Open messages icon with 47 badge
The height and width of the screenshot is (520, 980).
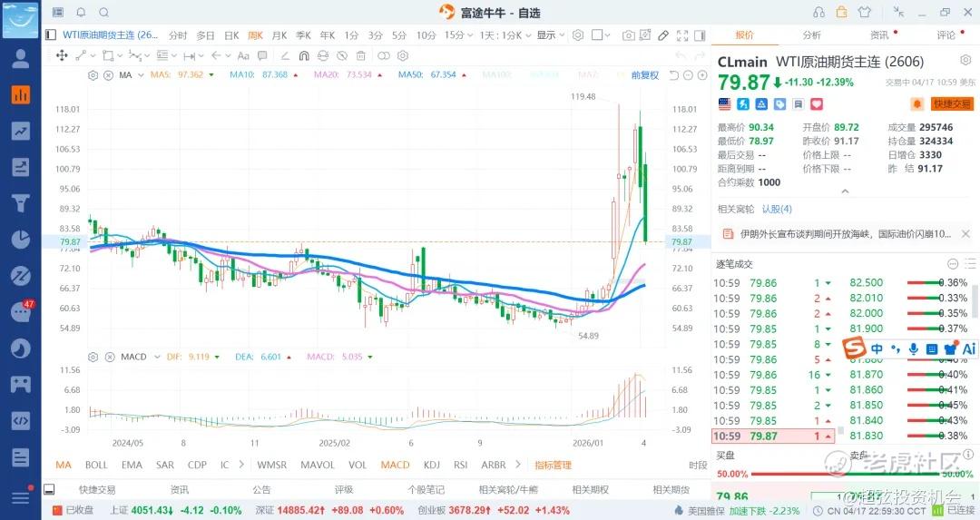21,311
